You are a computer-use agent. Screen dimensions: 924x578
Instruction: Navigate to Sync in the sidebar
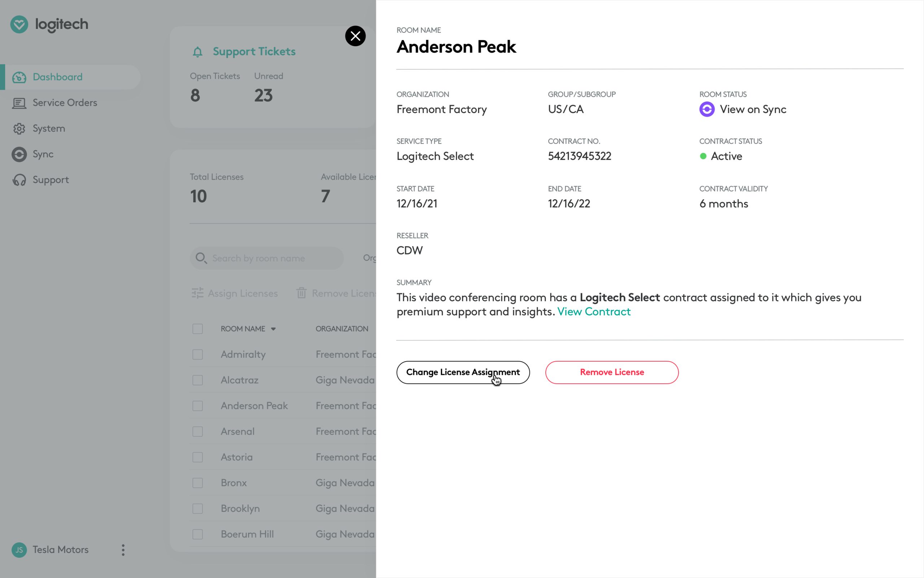[43, 154]
